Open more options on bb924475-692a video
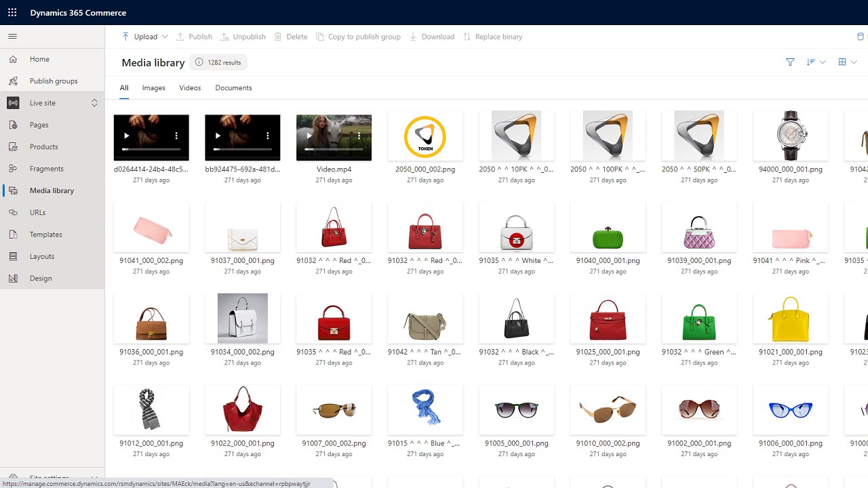The image size is (868, 488). (268, 136)
